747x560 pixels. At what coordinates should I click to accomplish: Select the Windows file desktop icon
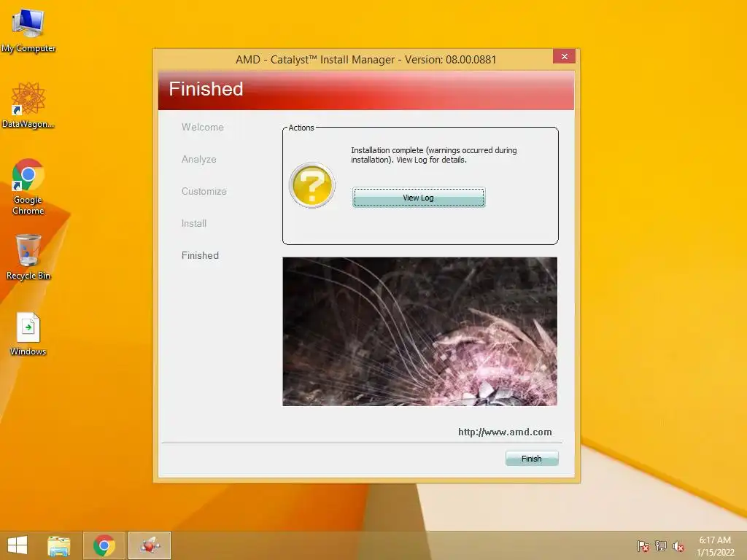[x=28, y=333]
